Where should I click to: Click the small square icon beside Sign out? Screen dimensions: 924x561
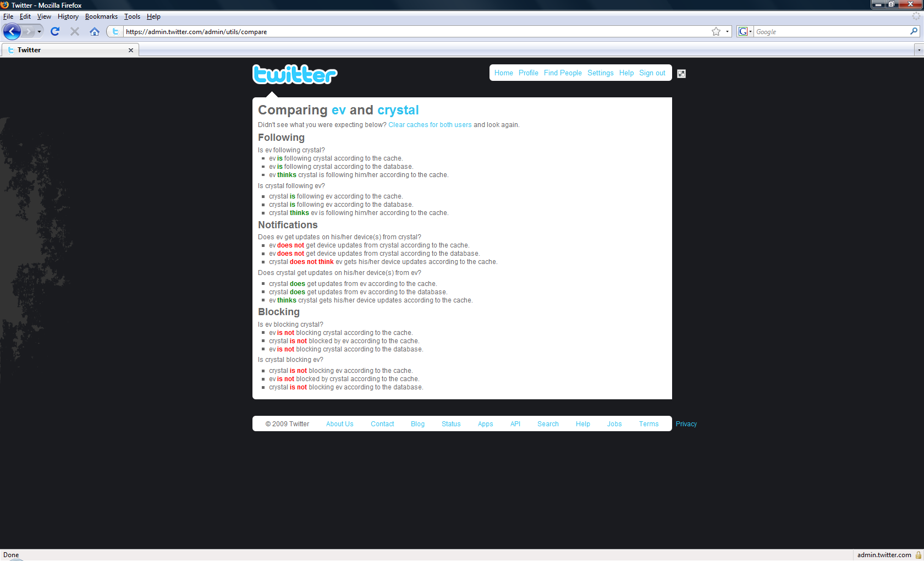(x=681, y=74)
